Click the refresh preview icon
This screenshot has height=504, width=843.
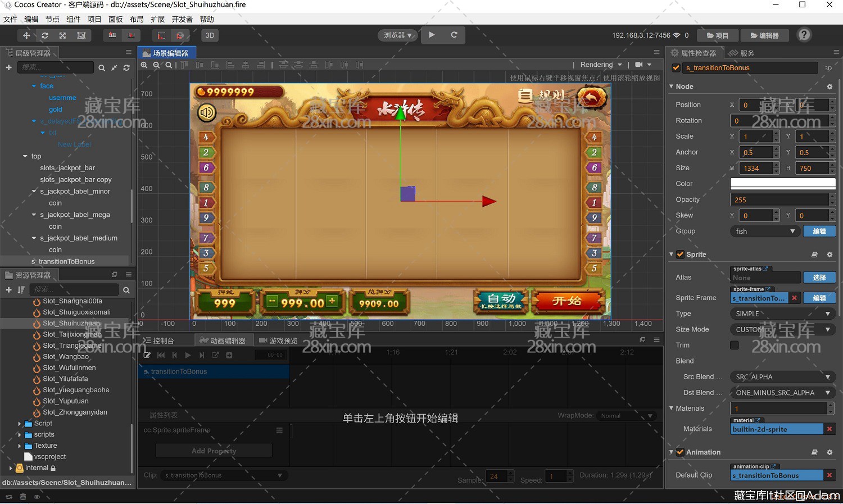tap(454, 35)
